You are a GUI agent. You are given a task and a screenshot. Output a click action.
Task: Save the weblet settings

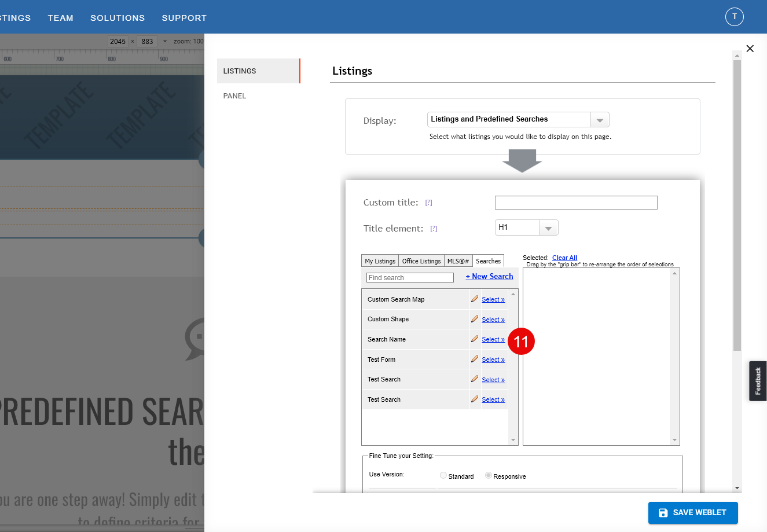pyautogui.click(x=693, y=513)
